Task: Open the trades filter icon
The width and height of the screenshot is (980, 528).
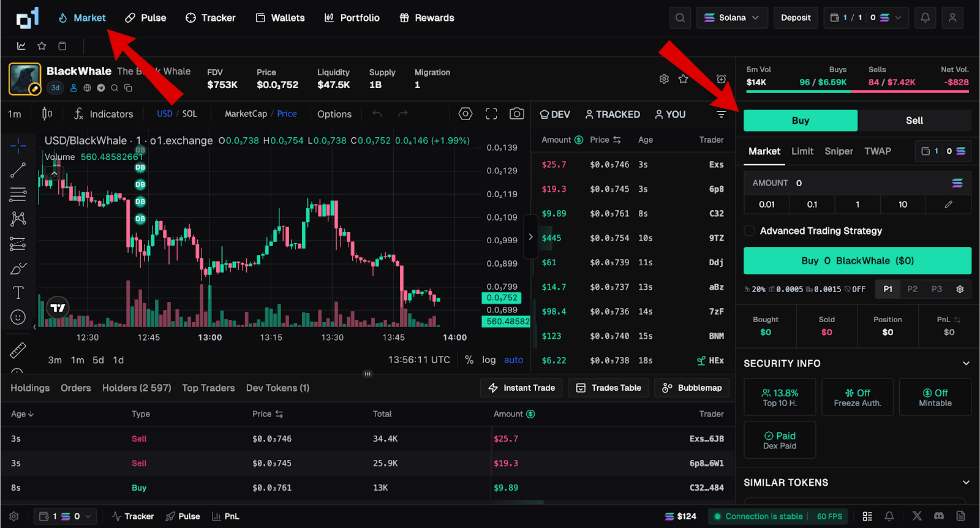Action: [x=721, y=115]
